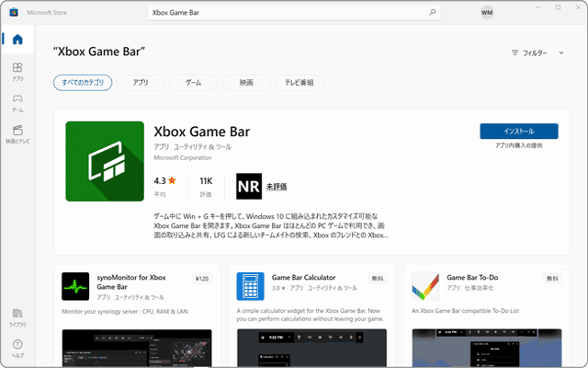
Task: Select the すべてのカテゴリ filter tab
Action: (x=83, y=83)
